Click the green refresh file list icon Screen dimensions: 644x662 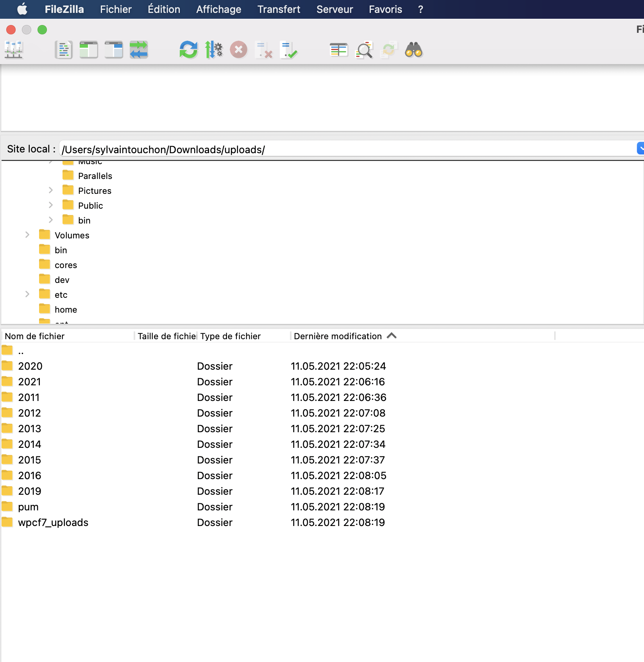(x=189, y=50)
